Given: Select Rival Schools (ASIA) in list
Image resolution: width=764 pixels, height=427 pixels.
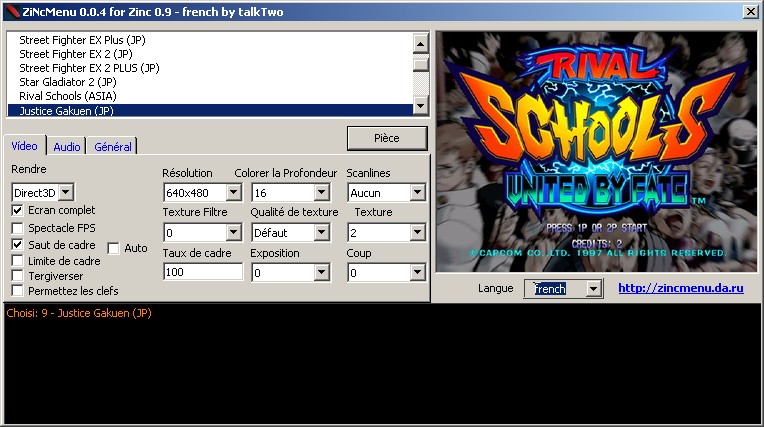Looking at the screenshot, I should coord(210,96).
